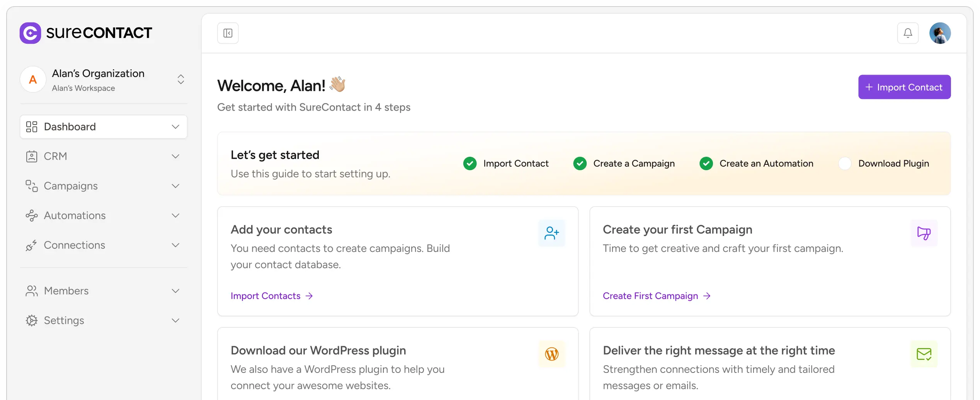
Task: Select Settings in the sidebar
Action: coord(64,320)
